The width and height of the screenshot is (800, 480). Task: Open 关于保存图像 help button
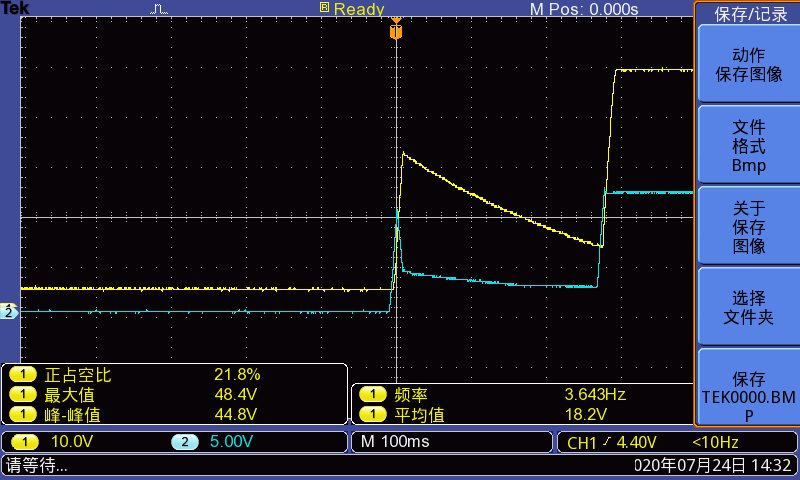click(748, 227)
